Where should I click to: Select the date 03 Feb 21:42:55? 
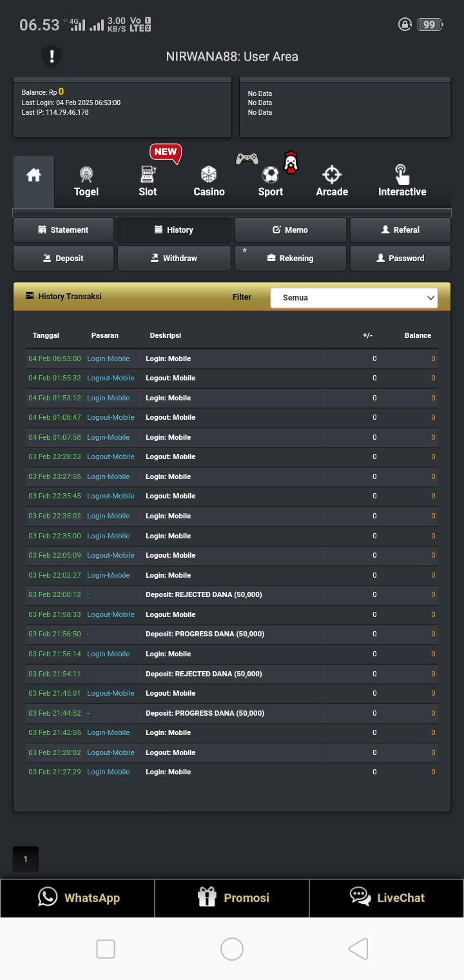coord(55,732)
